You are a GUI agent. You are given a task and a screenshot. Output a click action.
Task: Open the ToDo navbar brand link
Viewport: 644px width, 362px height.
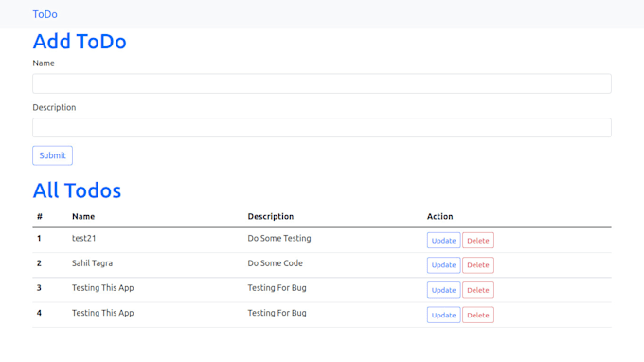[45, 14]
